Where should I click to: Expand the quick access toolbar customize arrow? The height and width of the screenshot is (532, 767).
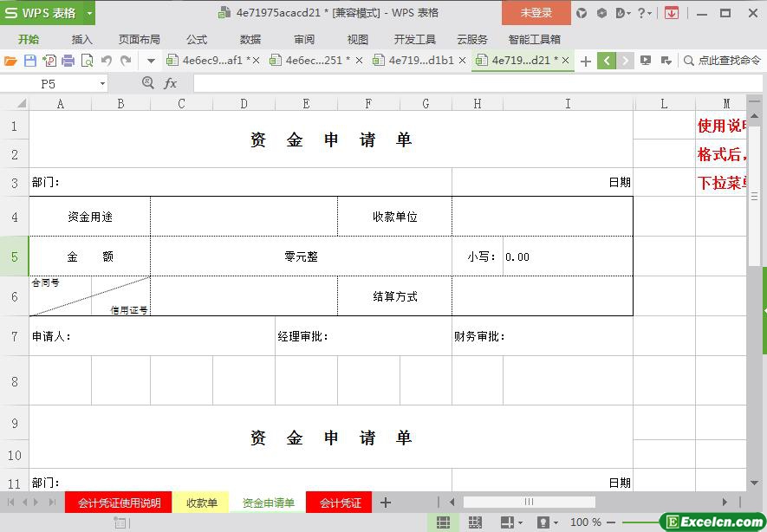pos(151,61)
